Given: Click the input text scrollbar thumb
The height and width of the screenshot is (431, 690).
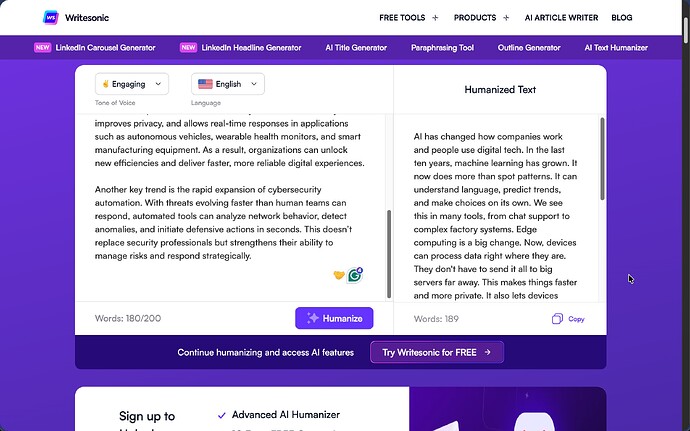Looking at the screenshot, I should (389, 254).
